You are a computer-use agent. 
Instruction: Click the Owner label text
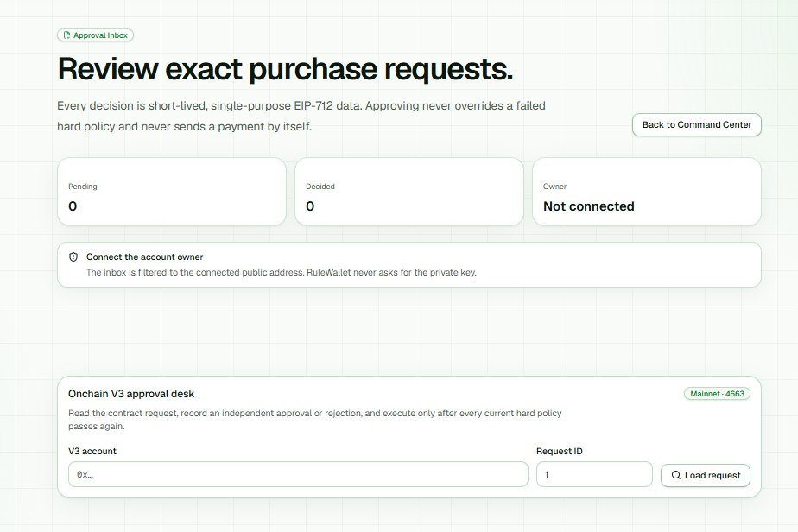tap(554, 187)
